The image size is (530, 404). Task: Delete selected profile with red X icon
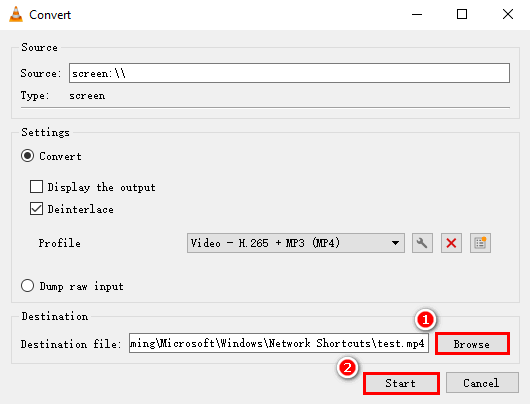click(451, 243)
